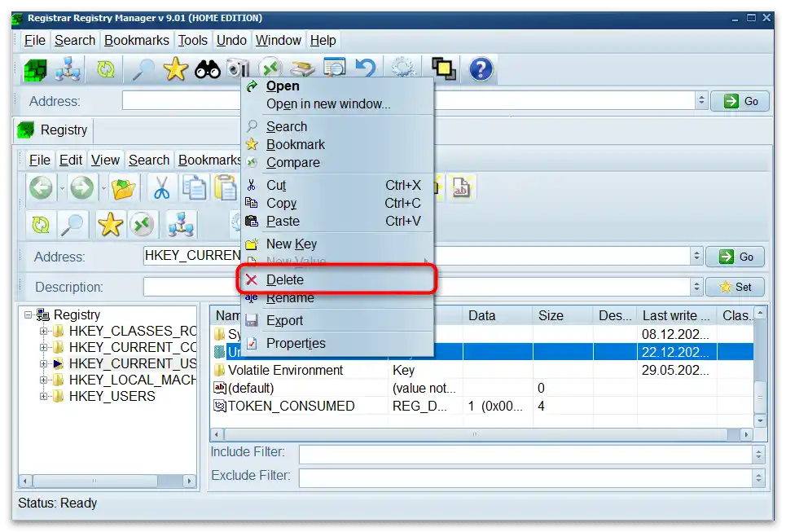Click the value list vertical scrollbar down arrow
Screen dimensions: 786x532
point(761,420)
